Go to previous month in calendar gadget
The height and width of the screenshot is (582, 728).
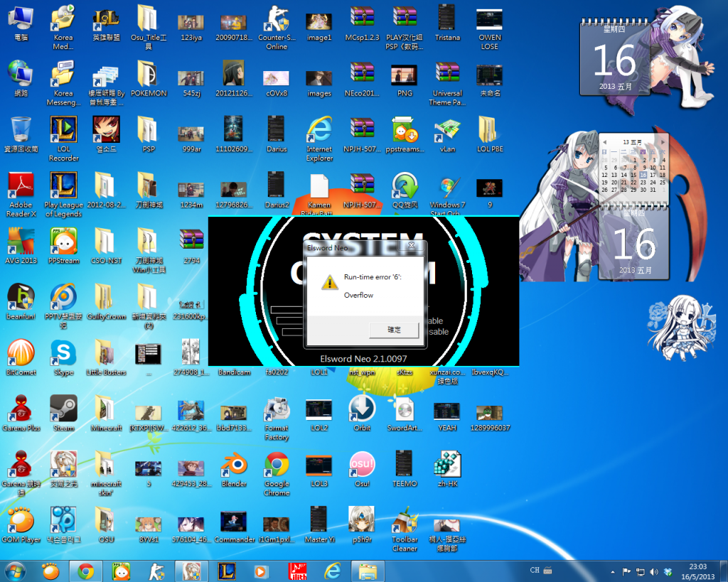604,142
